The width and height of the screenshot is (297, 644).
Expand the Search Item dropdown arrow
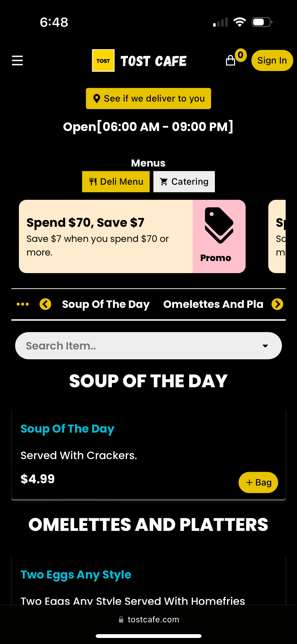tap(265, 346)
